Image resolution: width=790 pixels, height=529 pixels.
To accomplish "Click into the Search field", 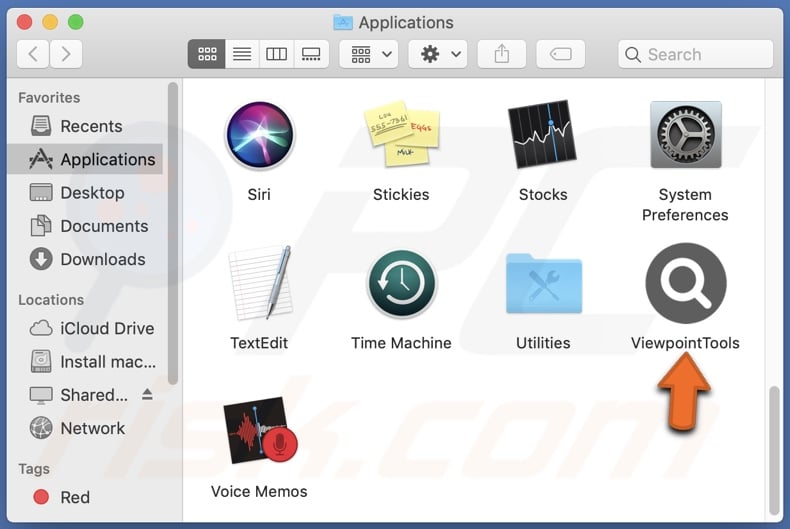I will 696,54.
